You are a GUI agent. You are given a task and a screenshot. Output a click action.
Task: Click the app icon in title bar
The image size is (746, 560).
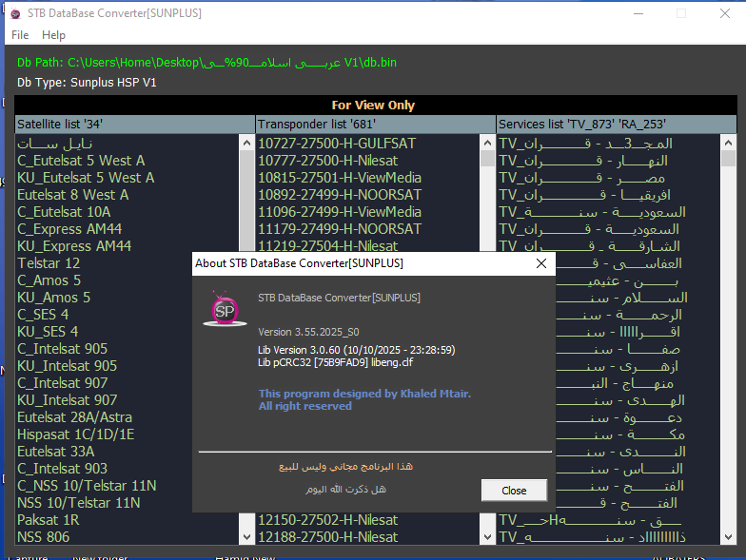tap(15, 13)
